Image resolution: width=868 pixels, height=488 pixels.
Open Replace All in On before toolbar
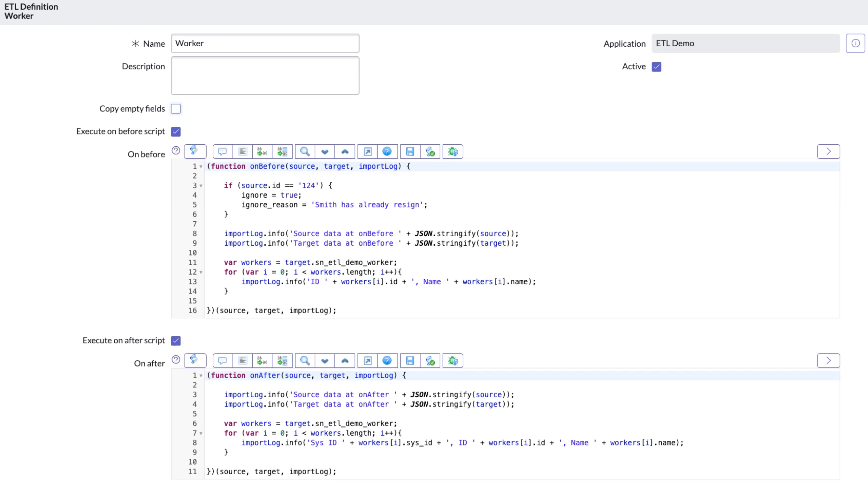point(282,152)
